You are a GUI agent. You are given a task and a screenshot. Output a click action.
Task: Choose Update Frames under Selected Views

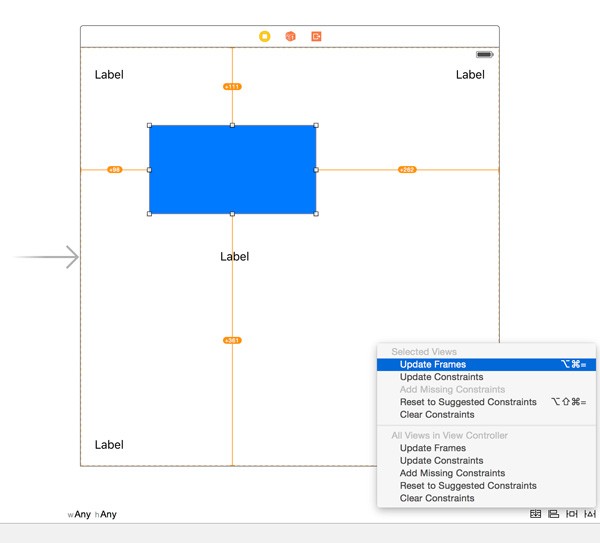coord(486,364)
